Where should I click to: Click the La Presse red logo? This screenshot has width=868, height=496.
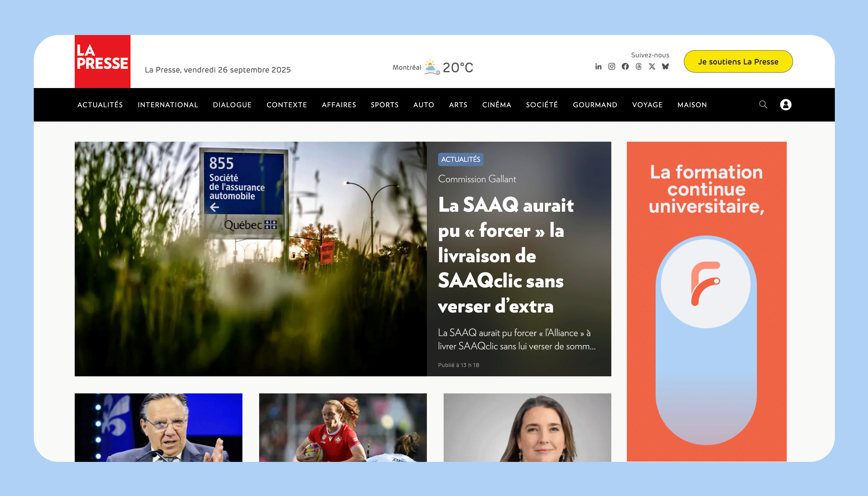pyautogui.click(x=103, y=61)
